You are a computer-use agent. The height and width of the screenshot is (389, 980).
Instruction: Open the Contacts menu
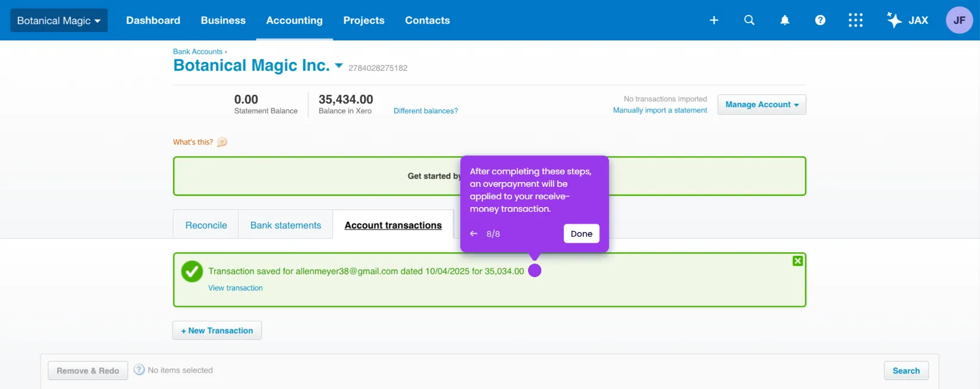coord(428,20)
